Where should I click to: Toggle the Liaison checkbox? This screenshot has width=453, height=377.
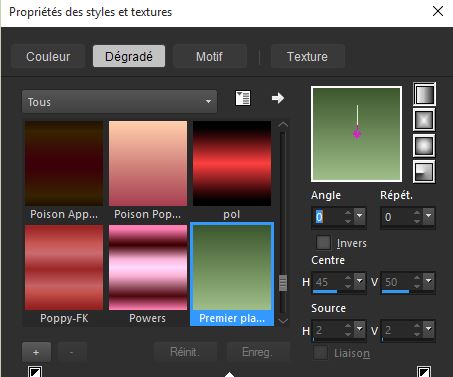[x=320, y=353]
